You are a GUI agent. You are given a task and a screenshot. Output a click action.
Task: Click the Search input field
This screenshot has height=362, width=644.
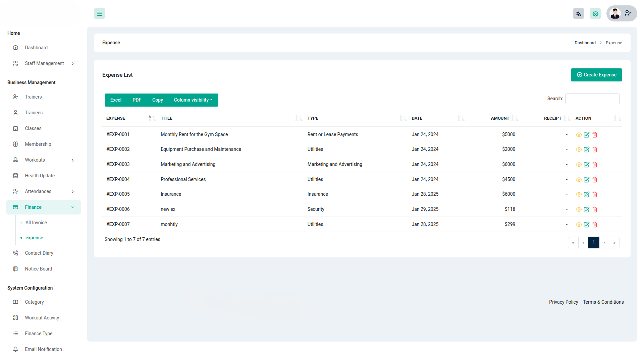pos(592,99)
